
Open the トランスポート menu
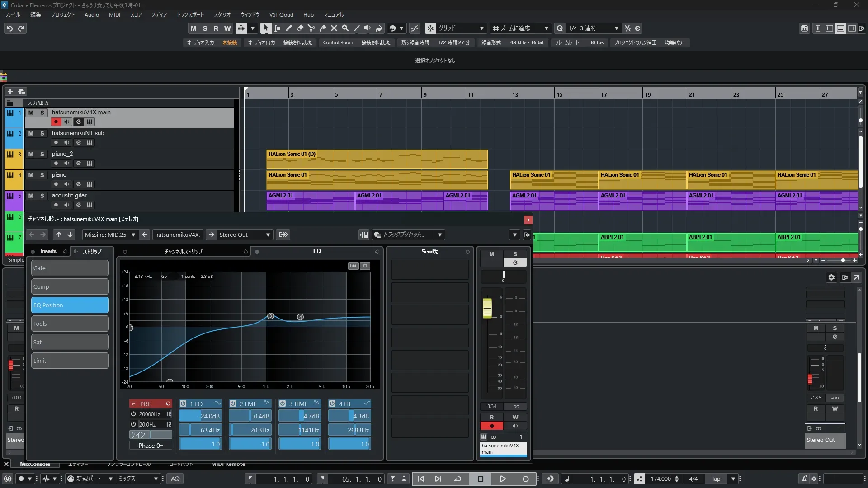190,14
